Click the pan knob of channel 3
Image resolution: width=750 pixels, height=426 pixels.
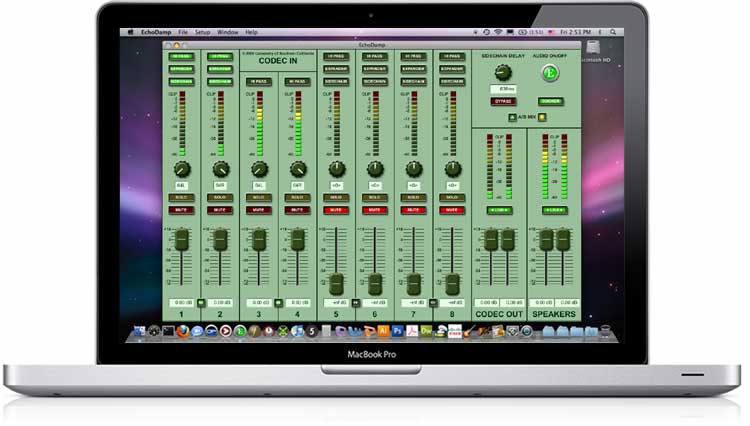click(259, 169)
